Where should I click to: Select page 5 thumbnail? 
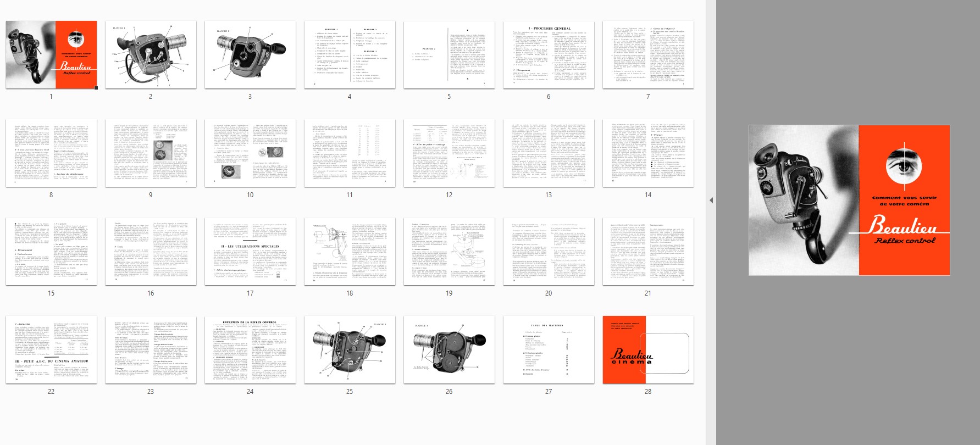click(x=449, y=55)
